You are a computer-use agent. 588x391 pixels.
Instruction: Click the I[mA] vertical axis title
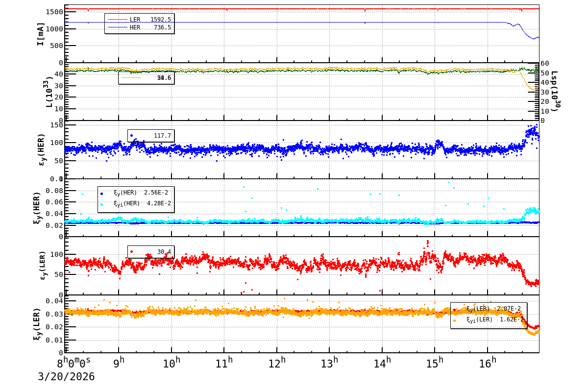pyautogui.click(x=41, y=34)
